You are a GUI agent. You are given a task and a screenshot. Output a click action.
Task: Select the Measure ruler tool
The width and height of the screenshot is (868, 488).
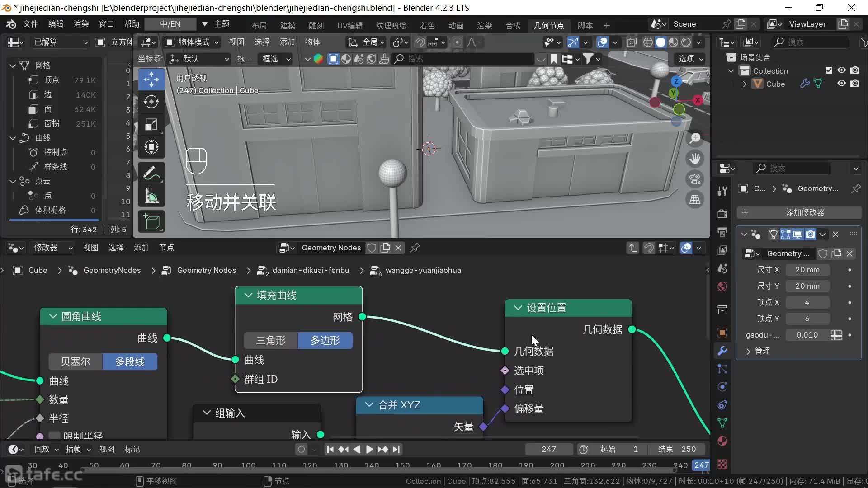pos(151,196)
